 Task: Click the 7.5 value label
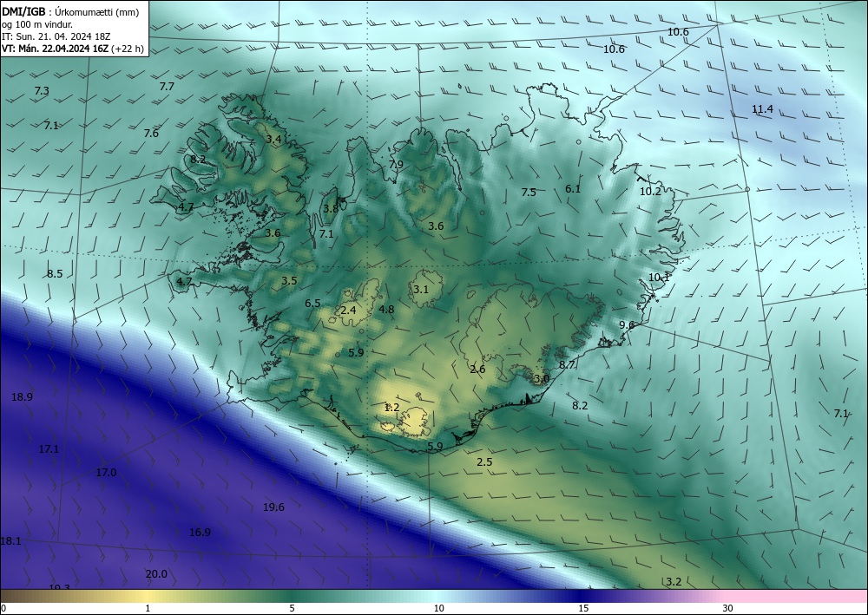[x=529, y=192]
